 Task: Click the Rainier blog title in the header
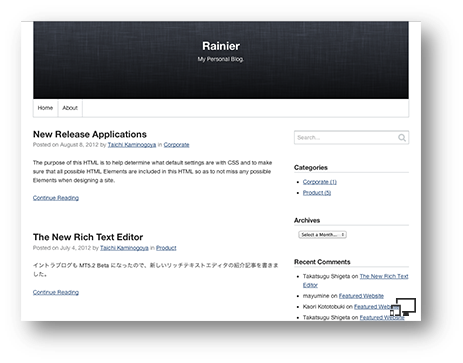tap(221, 46)
